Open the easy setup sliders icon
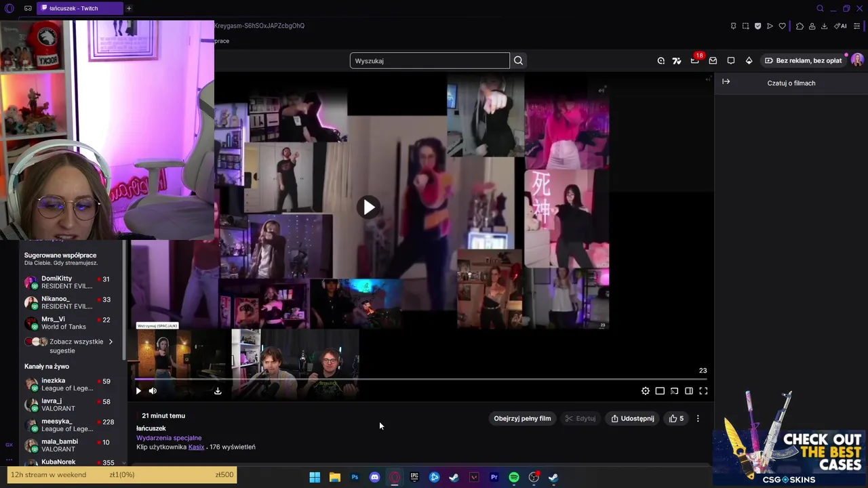The image size is (868, 488). pos(856,26)
